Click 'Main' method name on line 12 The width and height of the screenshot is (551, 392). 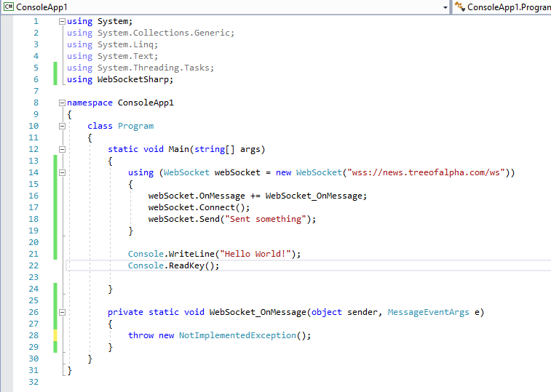click(x=179, y=149)
